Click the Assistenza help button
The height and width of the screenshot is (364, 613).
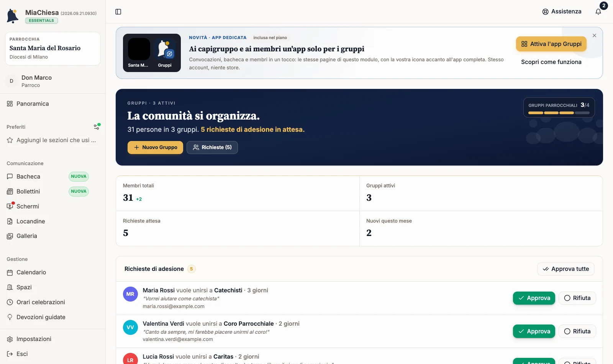click(562, 11)
